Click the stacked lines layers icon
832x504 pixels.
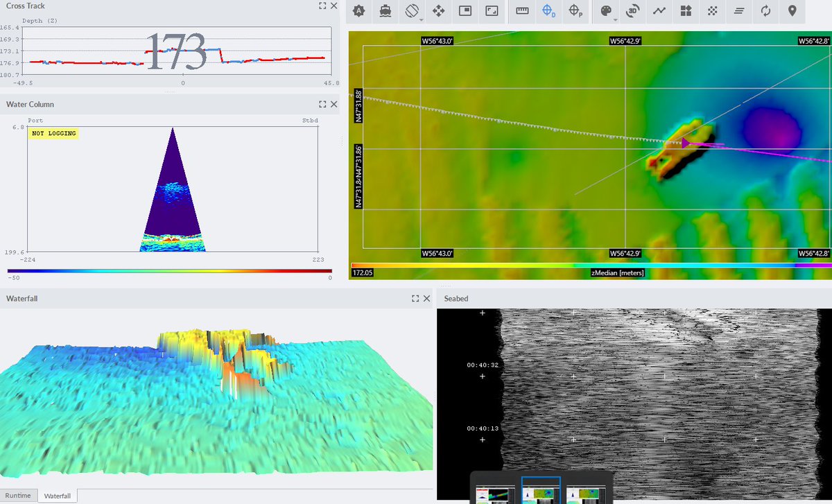[x=739, y=11]
